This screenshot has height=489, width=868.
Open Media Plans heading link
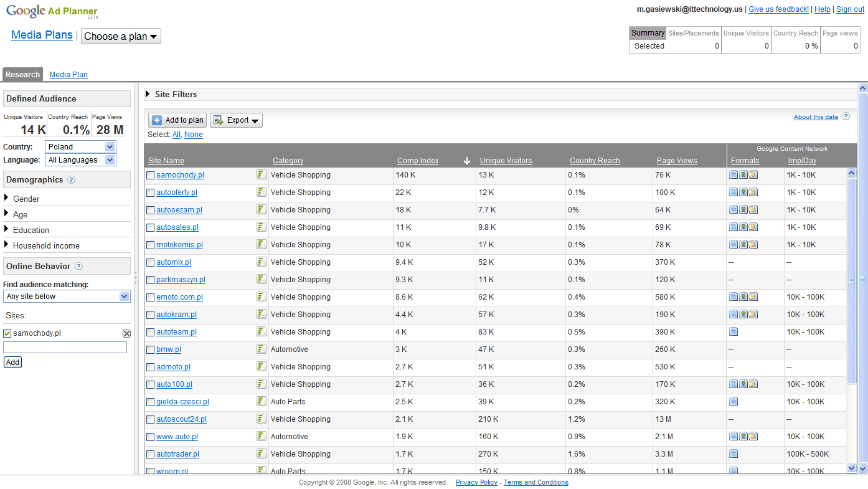[x=42, y=35]
